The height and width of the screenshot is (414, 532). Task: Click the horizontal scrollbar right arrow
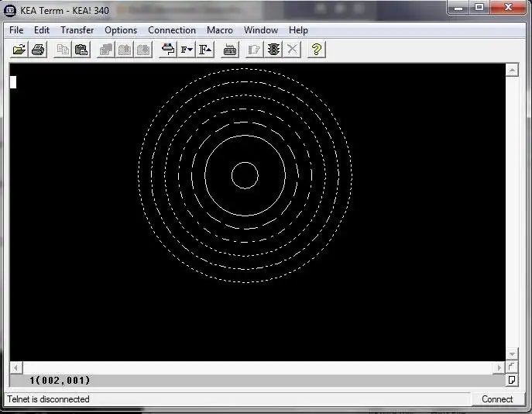click(499, 367)
